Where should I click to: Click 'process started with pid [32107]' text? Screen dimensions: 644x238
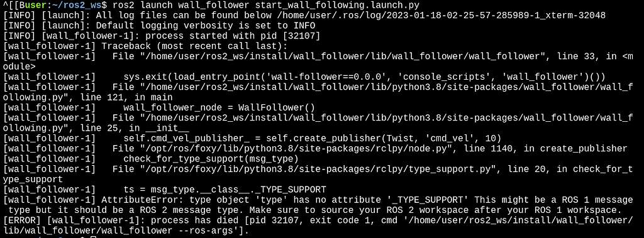click(x=233, y=36)
